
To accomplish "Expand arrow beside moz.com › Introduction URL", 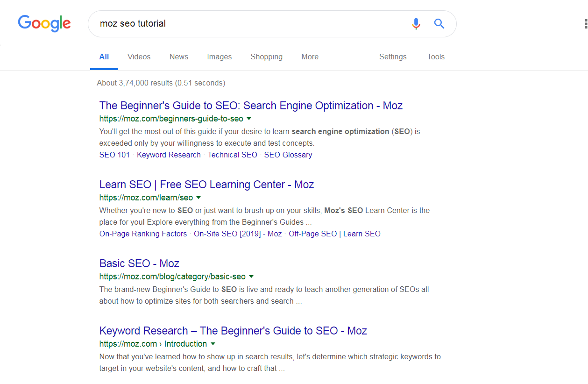I will pyautogui.click(x=213, y=344).
